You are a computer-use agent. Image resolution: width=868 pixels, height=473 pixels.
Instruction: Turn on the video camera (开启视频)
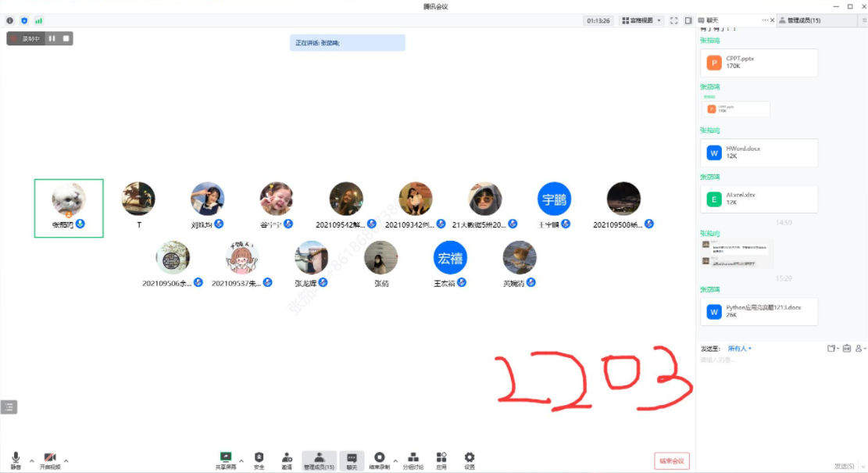point(50,460)
